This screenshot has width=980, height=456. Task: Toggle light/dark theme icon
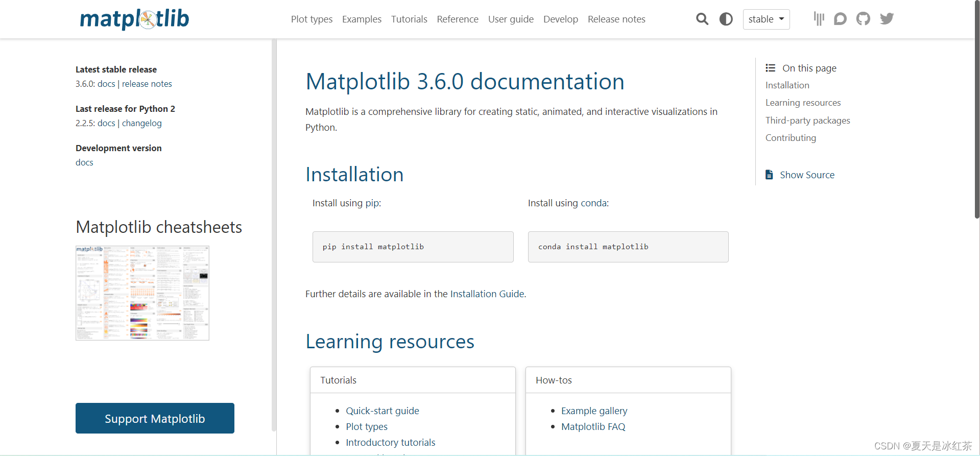(726, 19)
